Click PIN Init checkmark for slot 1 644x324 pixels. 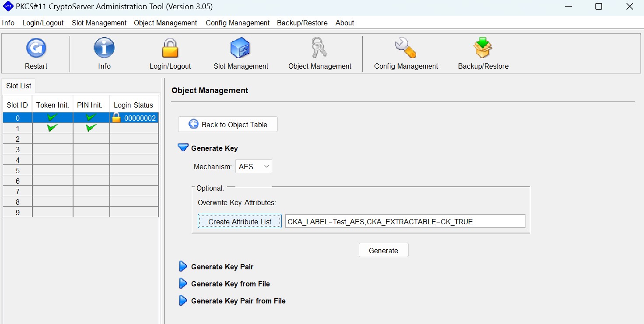point(91,128)
